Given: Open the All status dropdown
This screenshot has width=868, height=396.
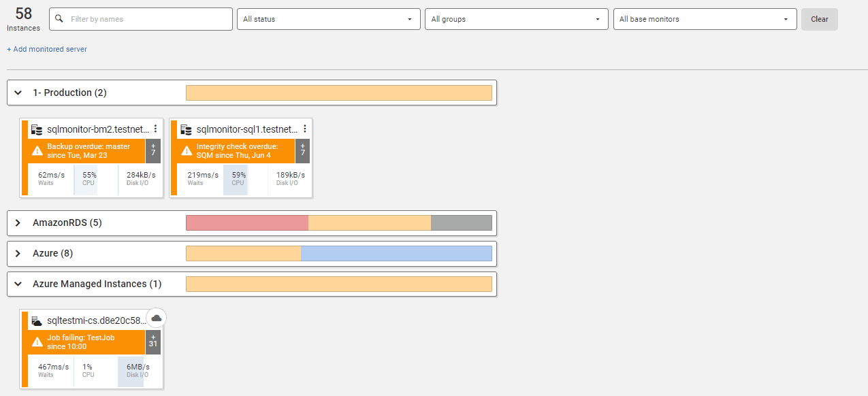Looking at the screenshot, I should pyautogui.click(x=328, y=19).
